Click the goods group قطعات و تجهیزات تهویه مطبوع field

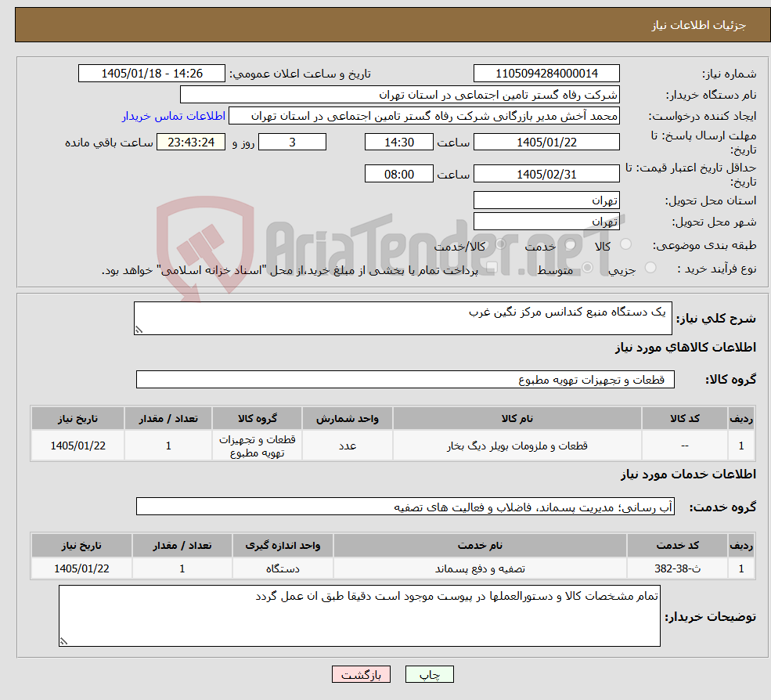coord(405,379)
